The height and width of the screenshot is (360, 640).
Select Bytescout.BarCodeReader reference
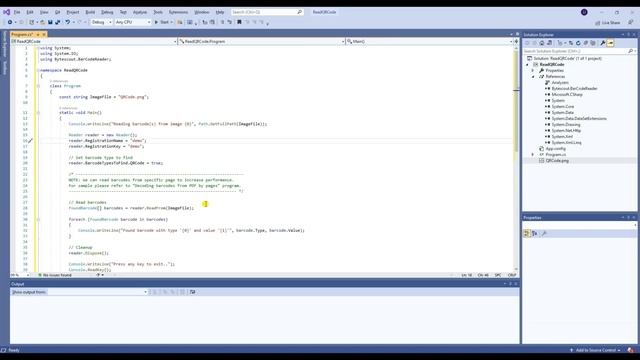(x=574, y=89)
